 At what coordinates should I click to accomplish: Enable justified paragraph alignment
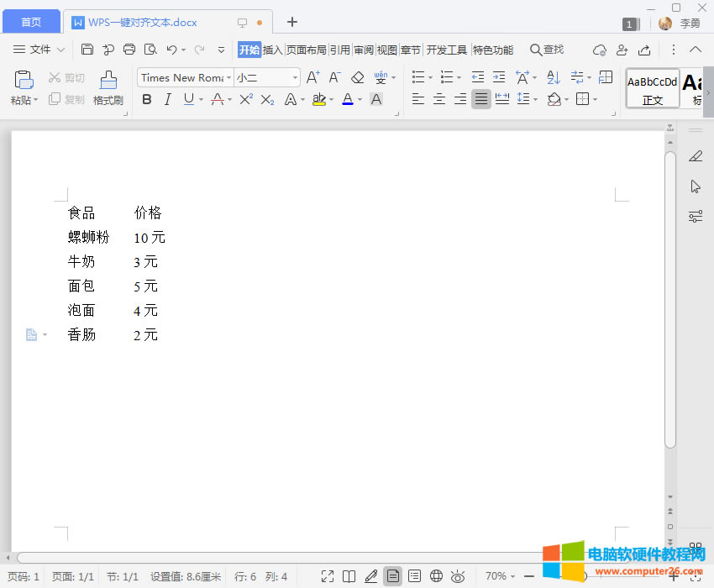pyautogui.click(x=480, y=99)
